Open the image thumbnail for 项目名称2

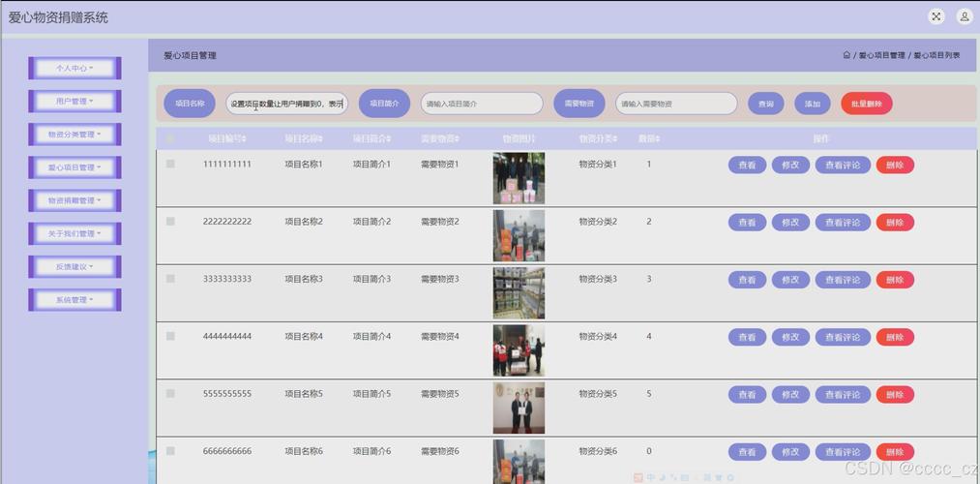point(519,236)
